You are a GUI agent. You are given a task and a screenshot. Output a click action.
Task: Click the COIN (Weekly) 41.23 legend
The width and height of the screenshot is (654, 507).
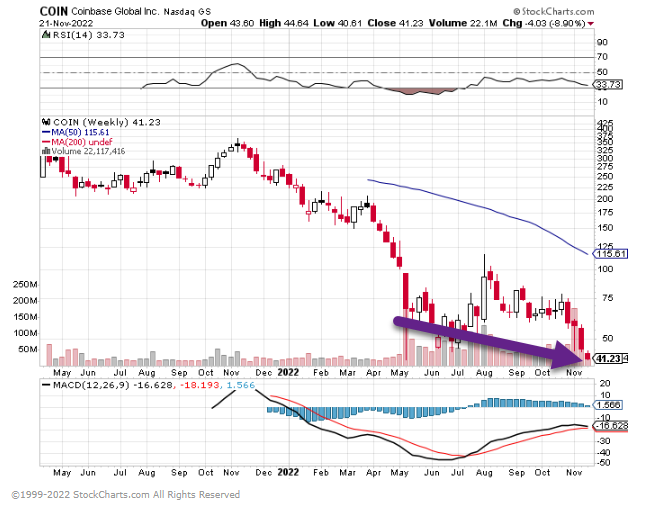pos(107,122)
